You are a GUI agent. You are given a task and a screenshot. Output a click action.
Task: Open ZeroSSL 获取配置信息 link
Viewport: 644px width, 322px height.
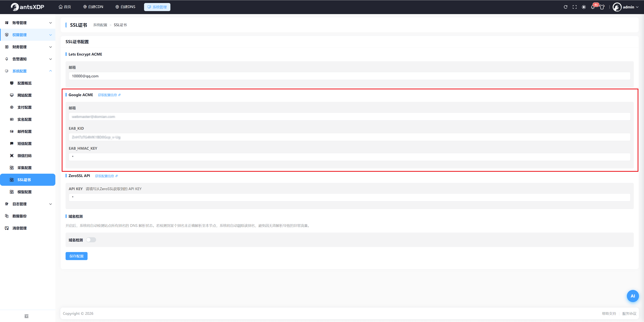click(x=104, y=176)
